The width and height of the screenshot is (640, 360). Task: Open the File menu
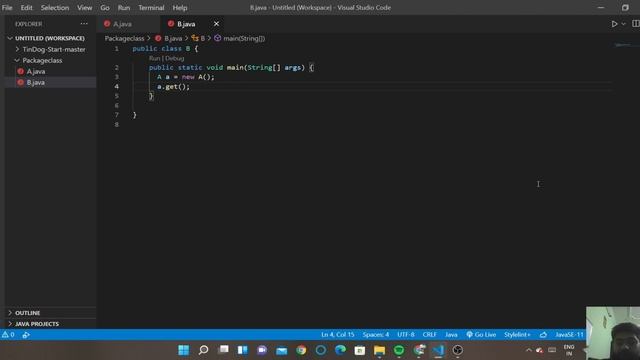coord(7,8)
